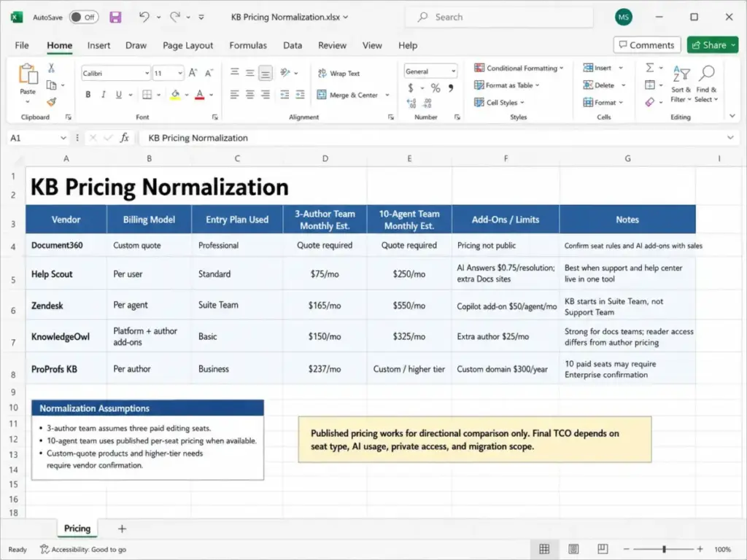Apply italic formatting

point(104,95)
